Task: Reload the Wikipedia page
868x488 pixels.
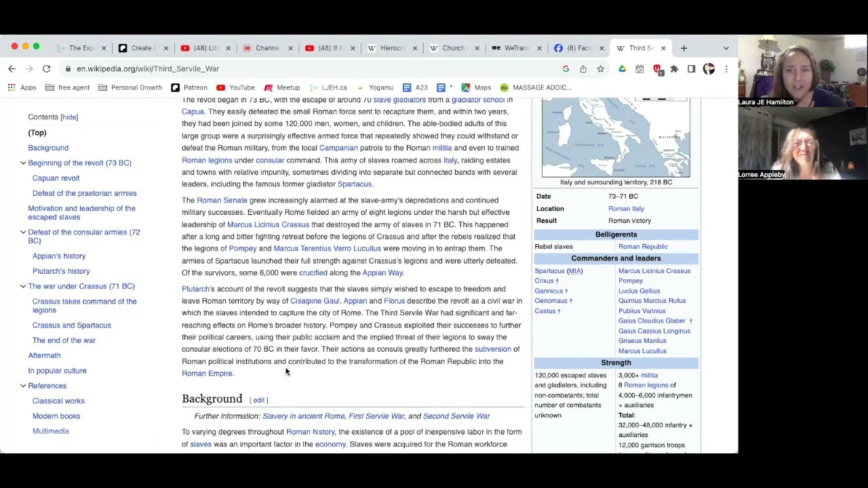Action: (46, 68)
